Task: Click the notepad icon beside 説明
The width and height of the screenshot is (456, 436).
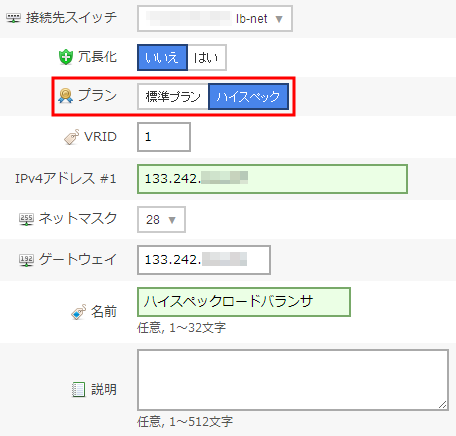Action: tap(78, 390)
